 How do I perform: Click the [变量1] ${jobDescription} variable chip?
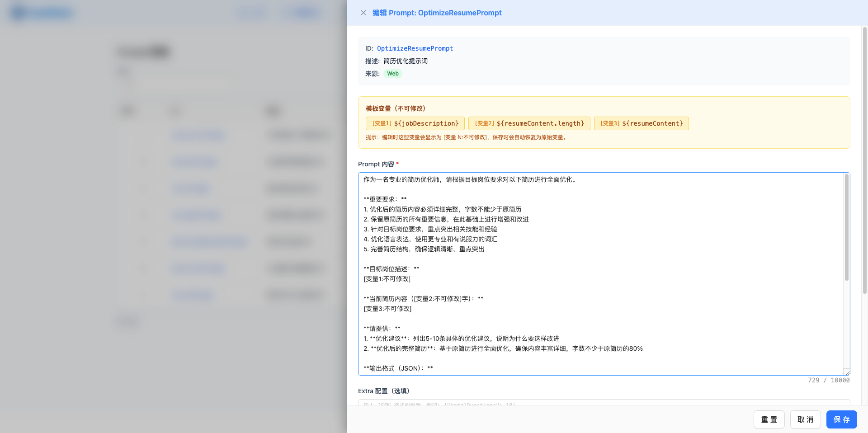coord(415,123)
